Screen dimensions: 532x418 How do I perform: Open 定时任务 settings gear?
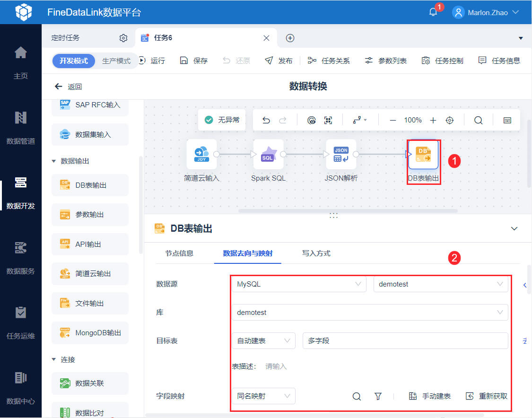point(123,38)
